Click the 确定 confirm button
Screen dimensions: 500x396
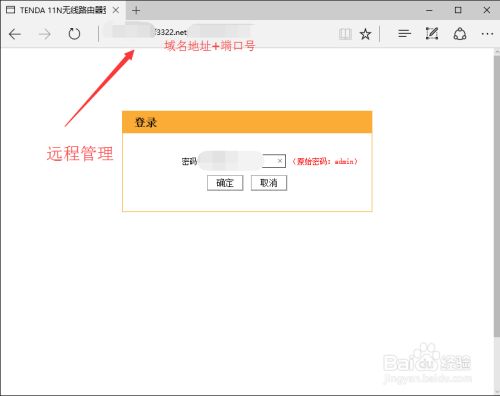[225, 183]
